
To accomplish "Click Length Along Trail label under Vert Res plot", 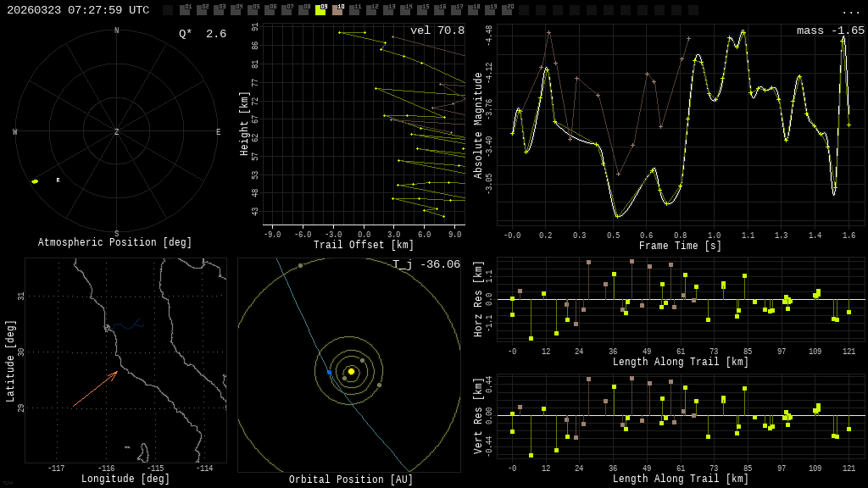I will (681, 479).
